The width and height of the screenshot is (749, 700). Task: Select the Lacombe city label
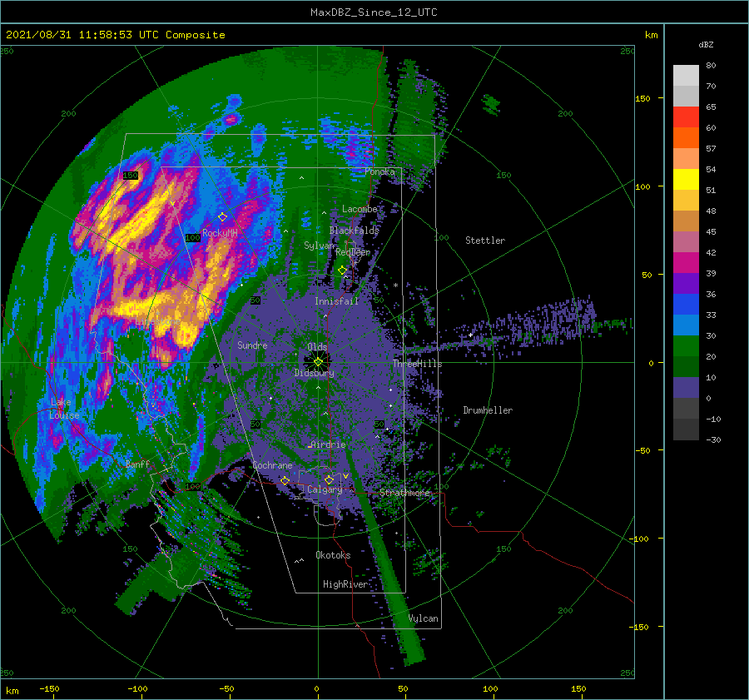point(360,209)
